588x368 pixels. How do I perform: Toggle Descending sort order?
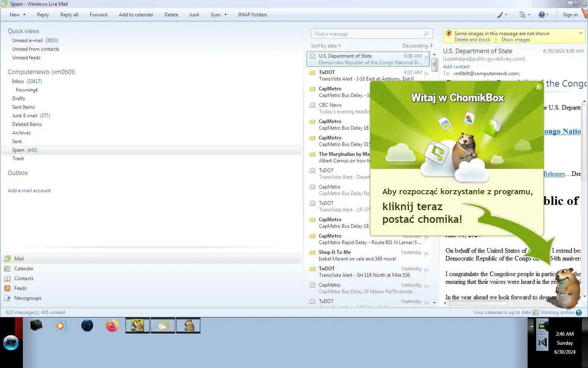point(418,46)
